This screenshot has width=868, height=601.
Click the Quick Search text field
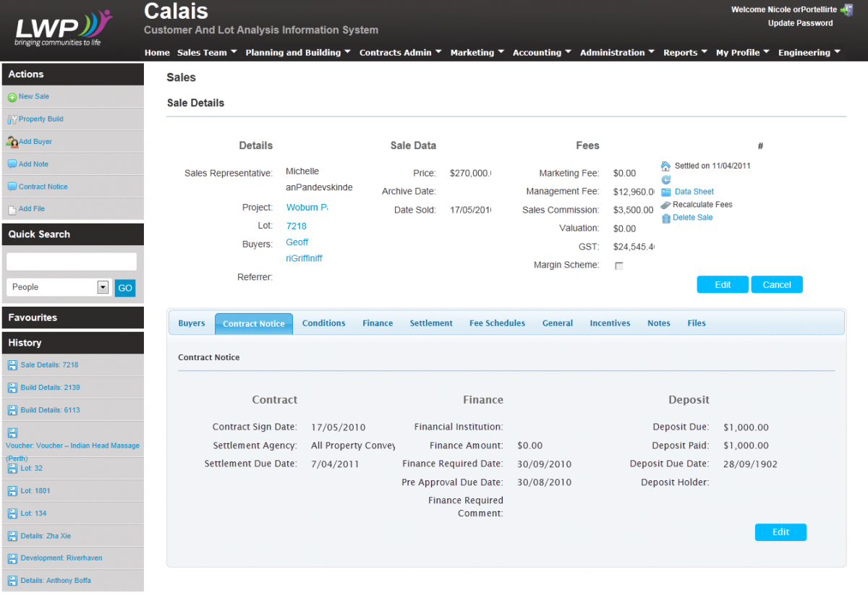pyautogui.click(x=72, y=262)
